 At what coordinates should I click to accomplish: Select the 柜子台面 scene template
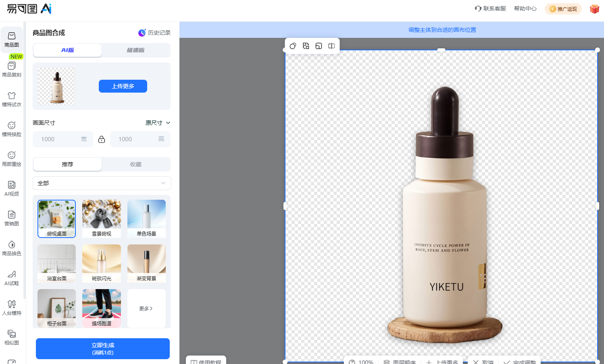(56, 308)
